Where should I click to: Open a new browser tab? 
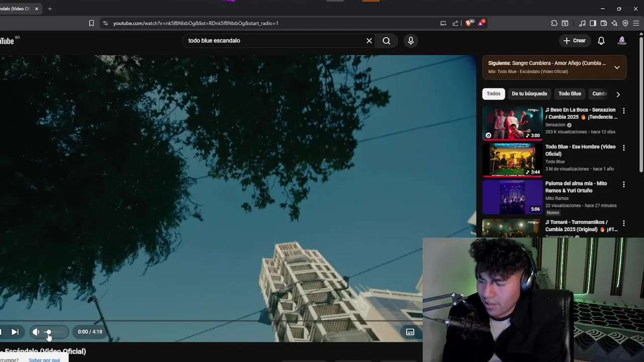(x=49, y=9)
